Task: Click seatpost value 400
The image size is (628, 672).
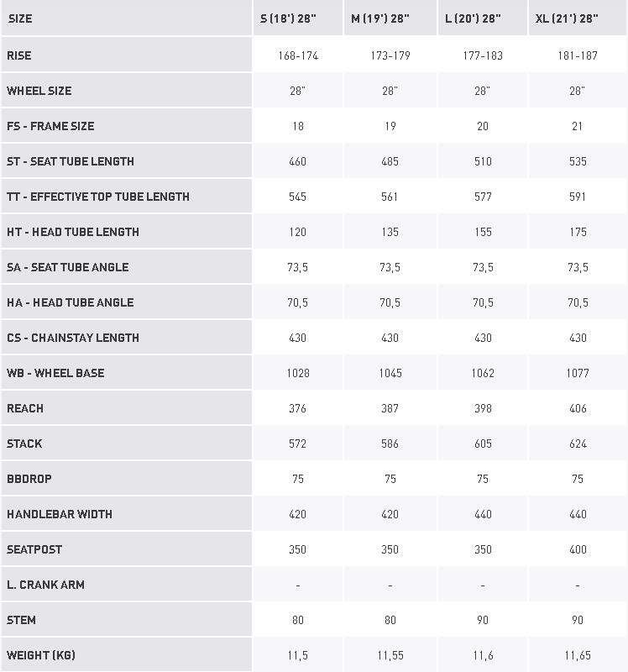Action: click(x=578, y=549)
